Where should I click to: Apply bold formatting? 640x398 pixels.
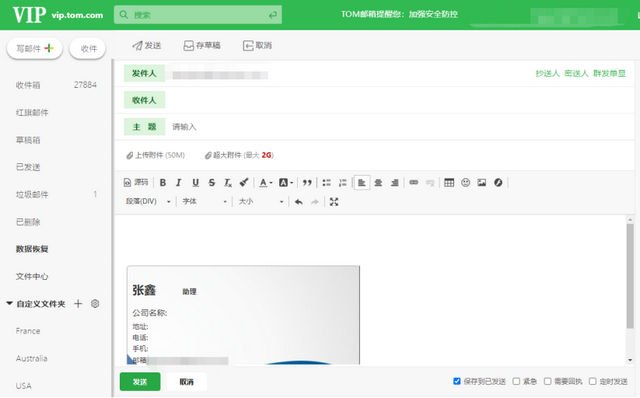(x=163, y=182)
